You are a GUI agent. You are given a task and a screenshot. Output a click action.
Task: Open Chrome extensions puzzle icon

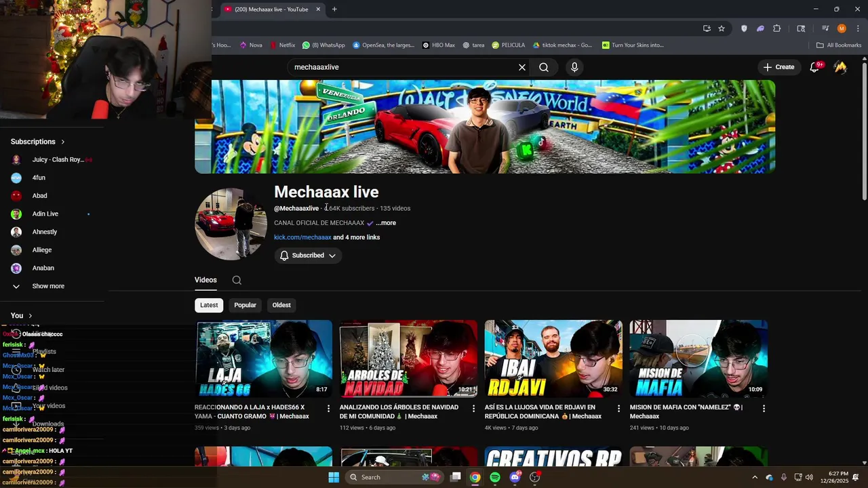(777, 28)
